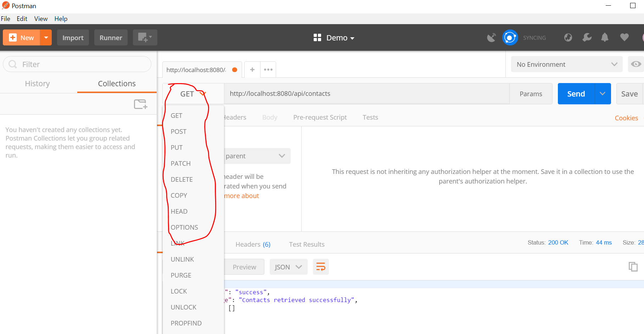
Task: Open the notifications bell icon
Action: pos(605,38)
